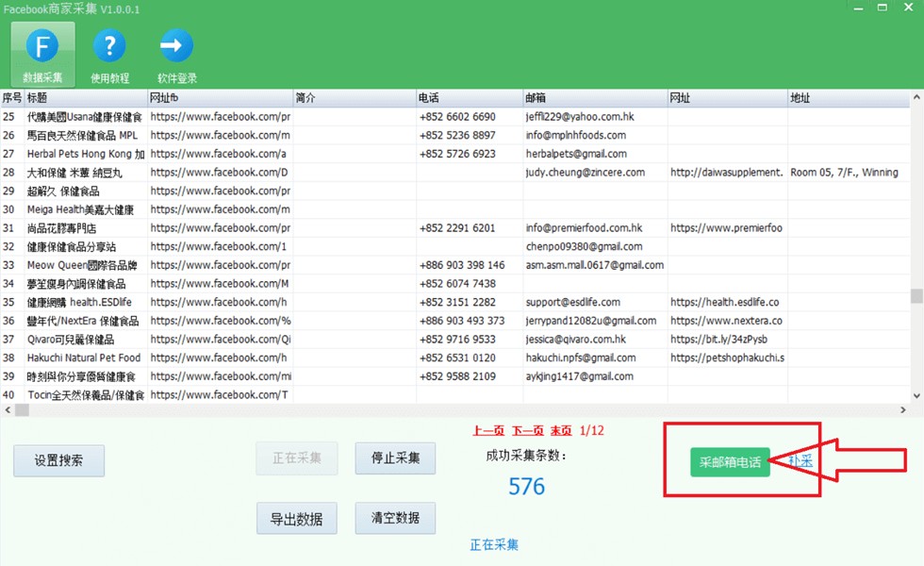Click phone number +852 6602 6690
Image resolution: width=924 pixels, height=566 pixels.
pos(457,117)
